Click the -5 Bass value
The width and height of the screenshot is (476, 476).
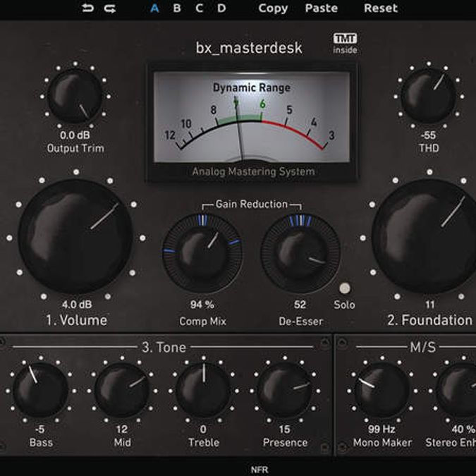click(39, 429)
